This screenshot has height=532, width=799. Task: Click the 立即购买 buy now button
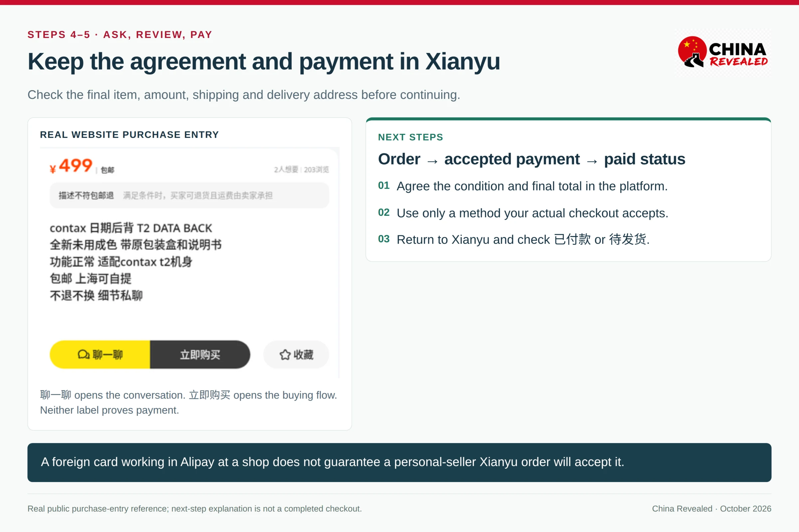(200, 355)
